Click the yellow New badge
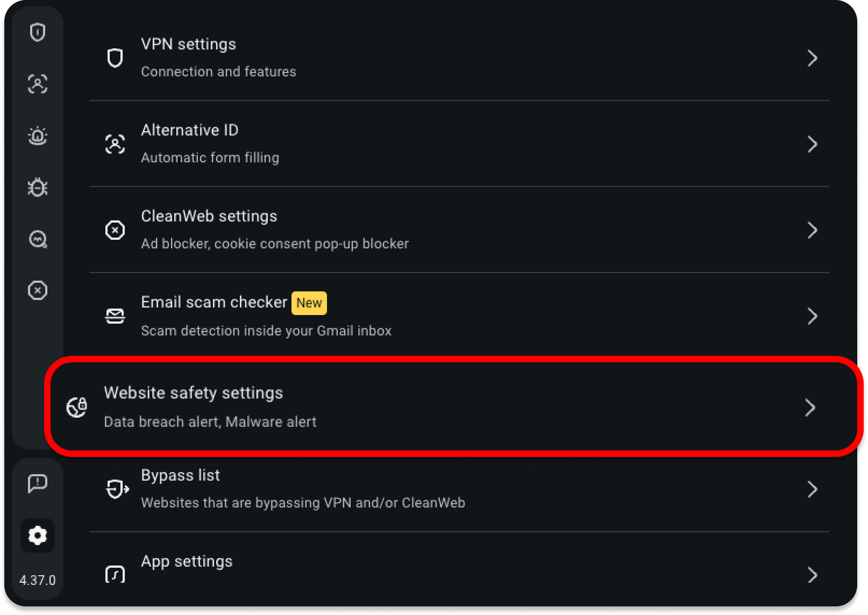868x615 pixels. point(309,303)
